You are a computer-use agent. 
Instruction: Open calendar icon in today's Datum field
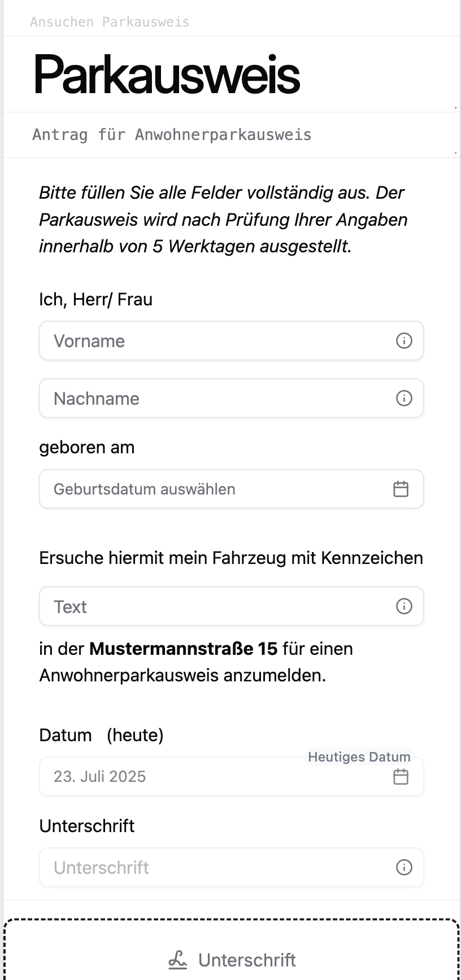pyautogui.click(x=401, y=777)
